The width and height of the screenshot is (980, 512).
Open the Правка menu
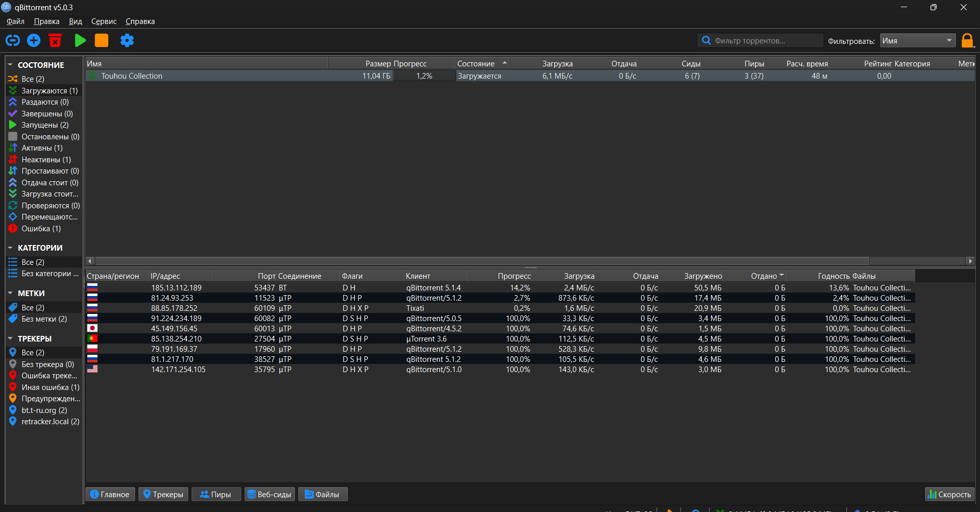click(46, 21)
